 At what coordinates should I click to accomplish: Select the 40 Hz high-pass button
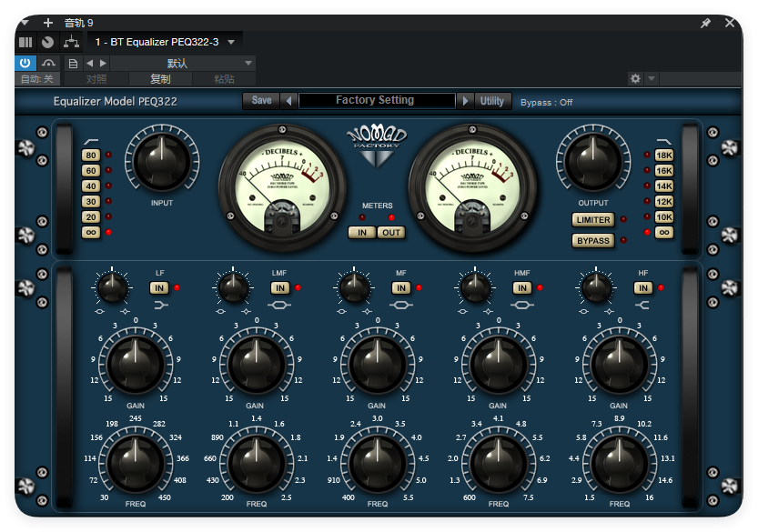[91, 186]
